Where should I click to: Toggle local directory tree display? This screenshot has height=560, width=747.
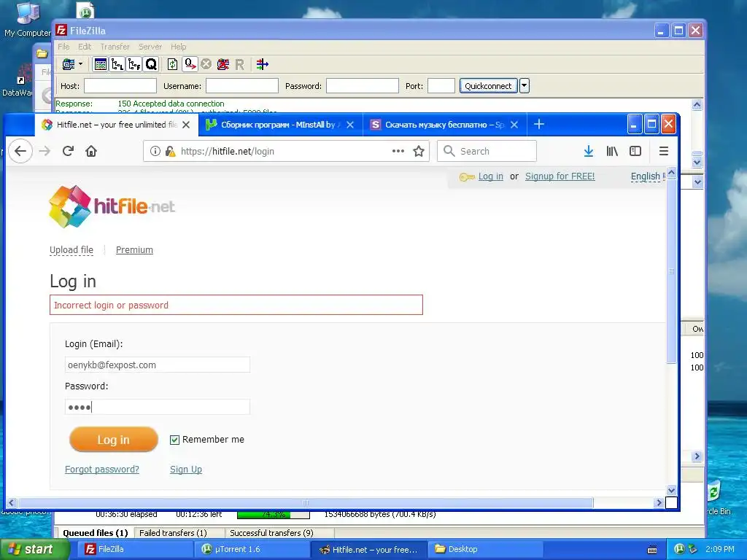pos(117,64)
